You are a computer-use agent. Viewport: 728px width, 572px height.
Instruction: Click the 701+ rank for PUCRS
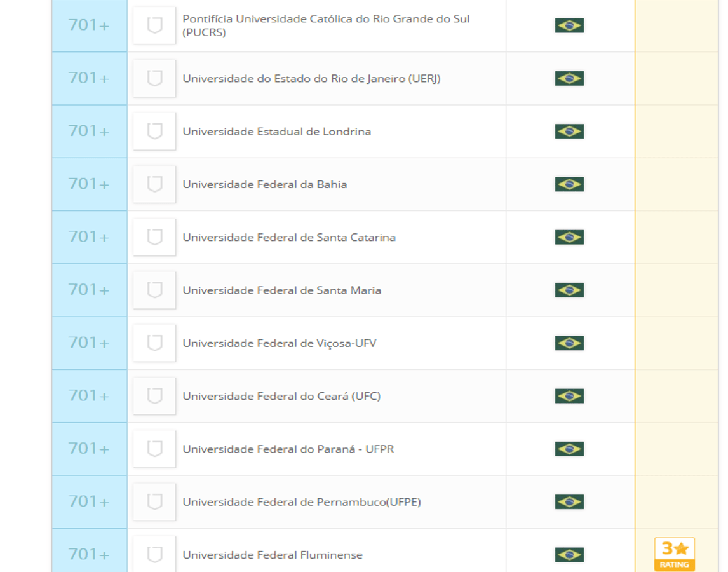[x=89, y=25]
